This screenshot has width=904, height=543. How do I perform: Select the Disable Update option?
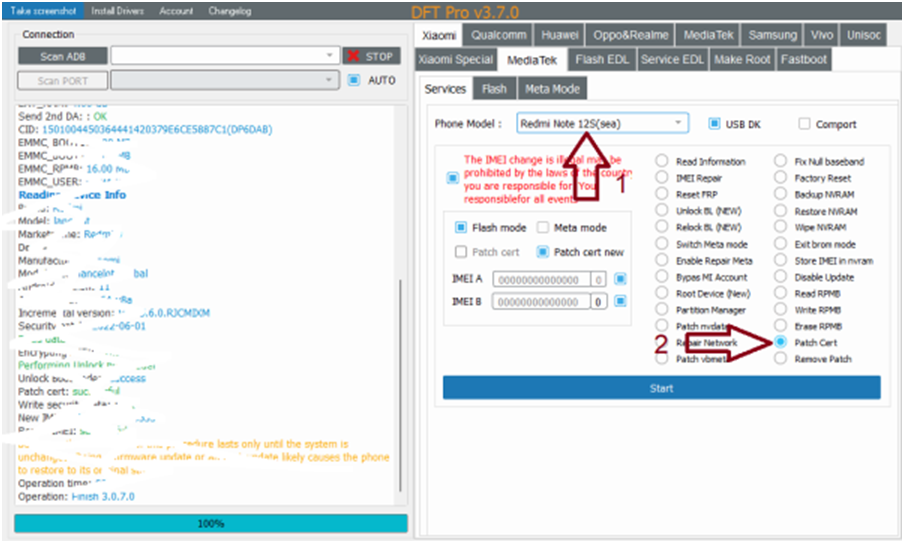click(780, 277)
